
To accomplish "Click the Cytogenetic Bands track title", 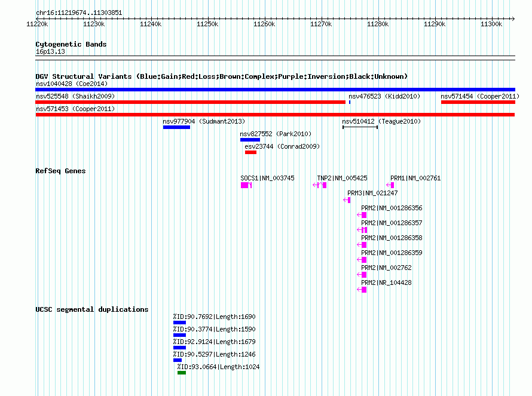I will (71, 44).
